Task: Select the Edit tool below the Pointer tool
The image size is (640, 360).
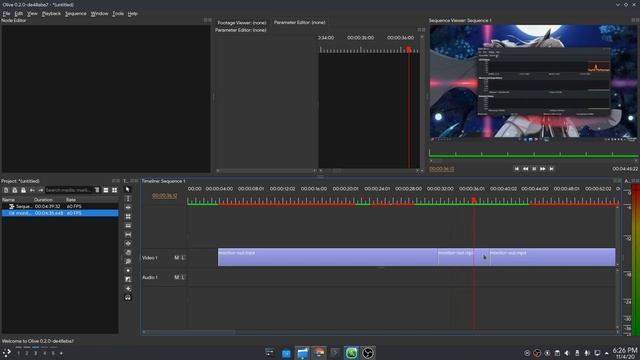Action: pyautogui.click(x=128, y=198)
